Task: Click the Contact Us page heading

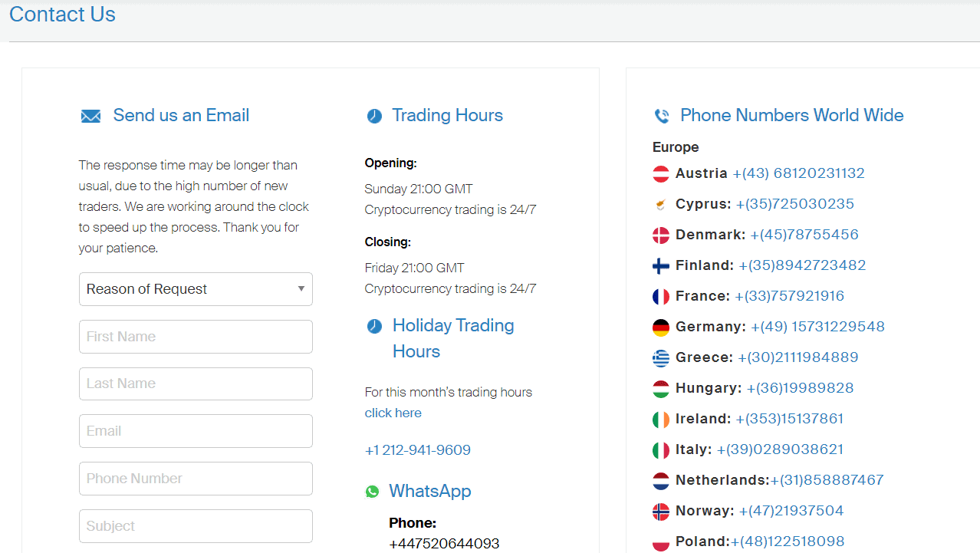Action: 62,15
